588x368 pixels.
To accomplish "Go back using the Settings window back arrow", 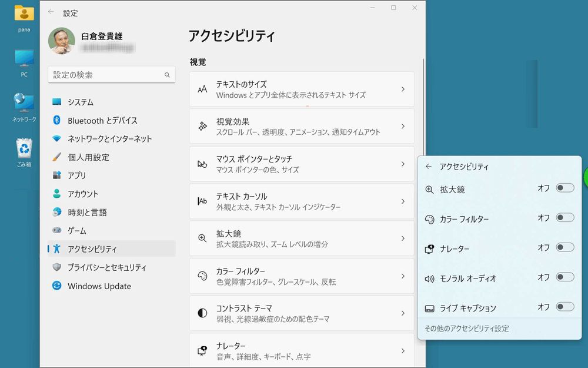I will click(x=51, y=12).
